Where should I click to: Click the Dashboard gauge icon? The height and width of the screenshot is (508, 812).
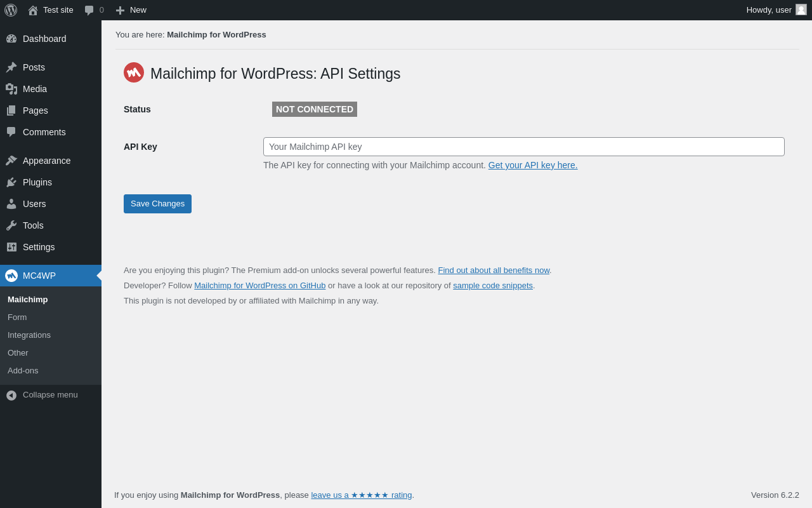pyautogui.click(x=11, y=39)
